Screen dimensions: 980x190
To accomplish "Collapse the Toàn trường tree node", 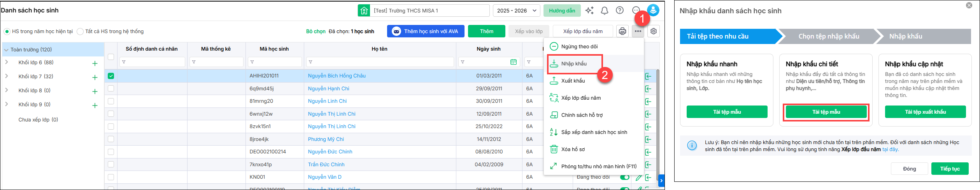I will [x=6, y=50].
